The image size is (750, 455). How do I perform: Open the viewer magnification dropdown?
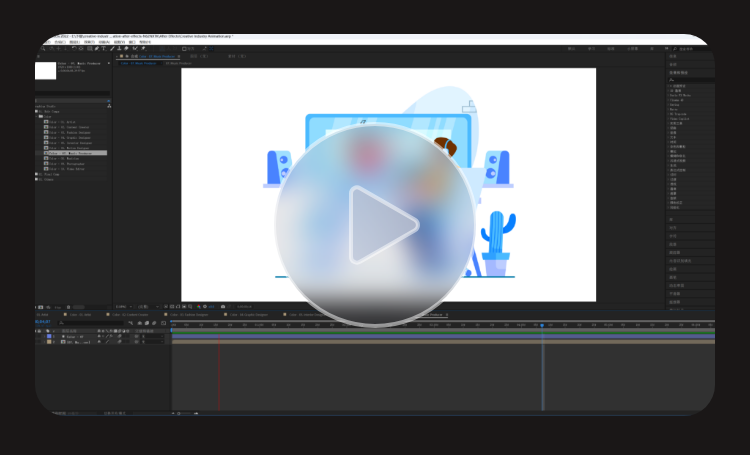124,307
